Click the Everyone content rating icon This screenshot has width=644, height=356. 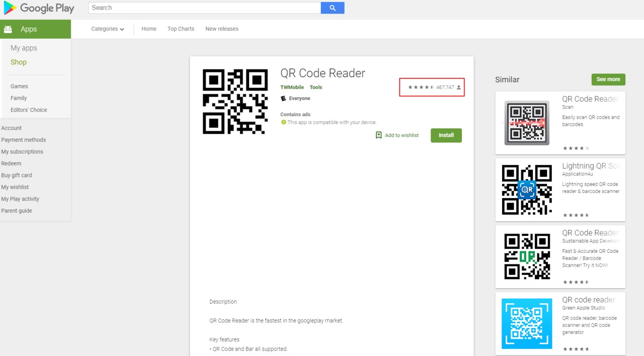pos(283,99)
